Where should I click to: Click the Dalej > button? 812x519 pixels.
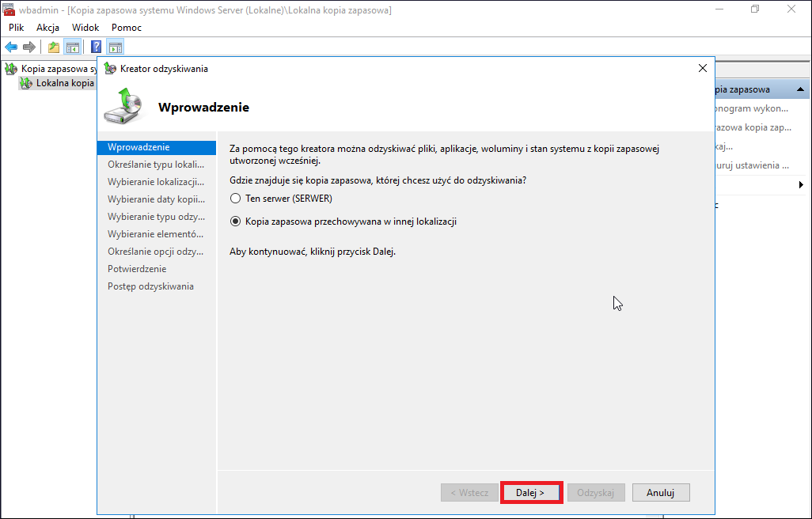click(x=531, y=493)
